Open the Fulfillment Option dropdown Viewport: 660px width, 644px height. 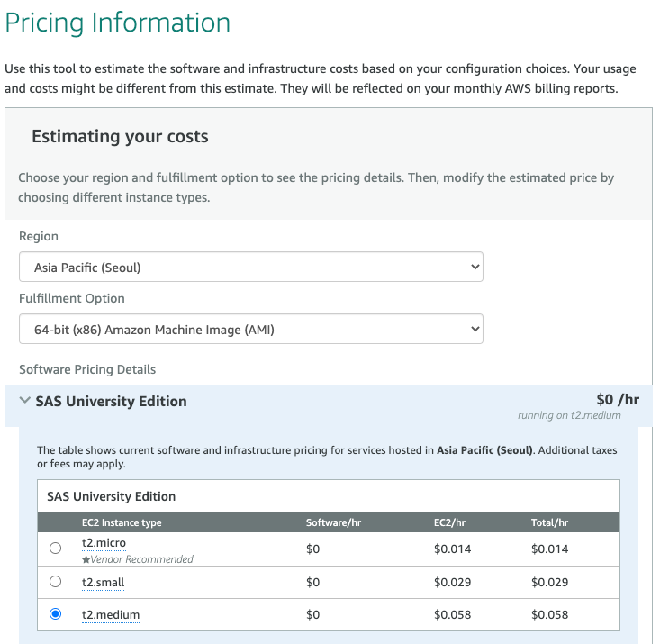250,330
